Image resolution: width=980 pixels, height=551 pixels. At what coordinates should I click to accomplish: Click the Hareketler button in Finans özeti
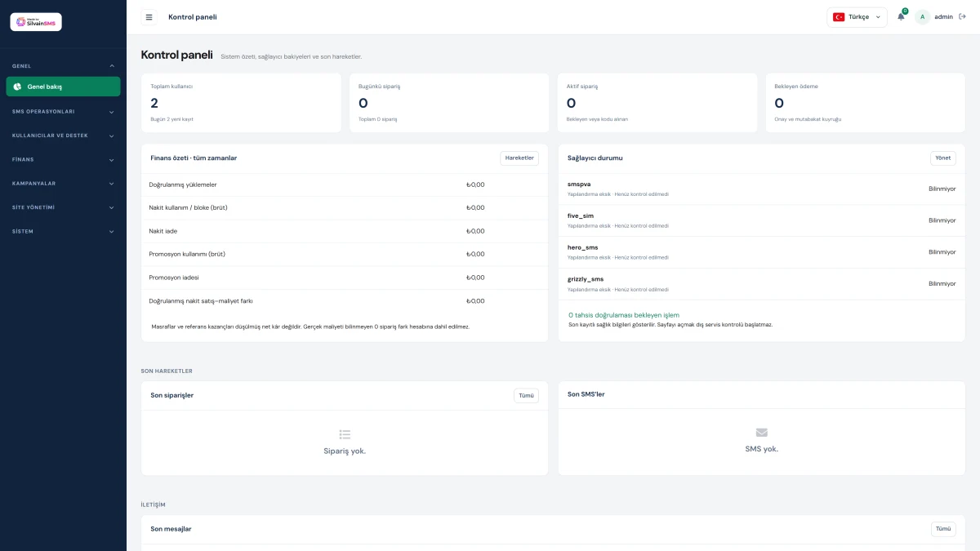[519, 158]
